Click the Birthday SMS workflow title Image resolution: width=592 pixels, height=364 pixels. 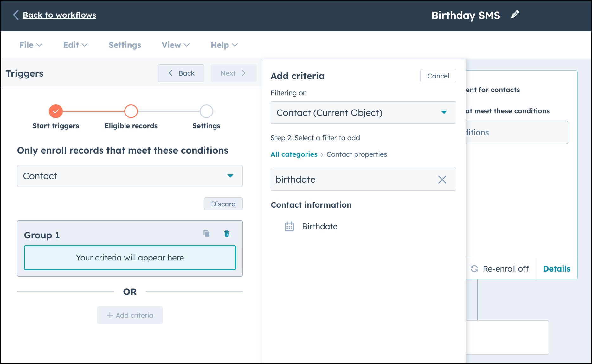[x=466, y=15]
